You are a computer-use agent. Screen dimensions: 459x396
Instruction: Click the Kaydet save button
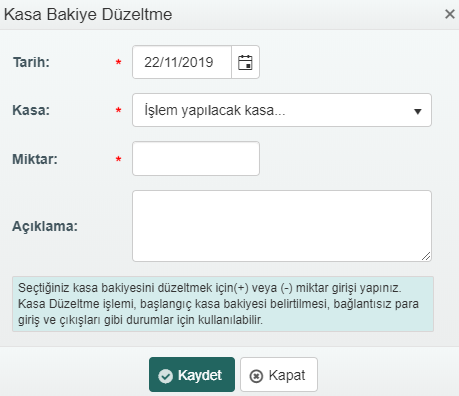coord(192,375)
